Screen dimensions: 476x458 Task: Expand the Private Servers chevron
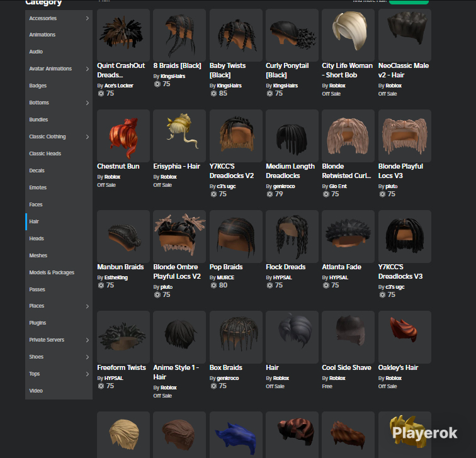point(88,340)
